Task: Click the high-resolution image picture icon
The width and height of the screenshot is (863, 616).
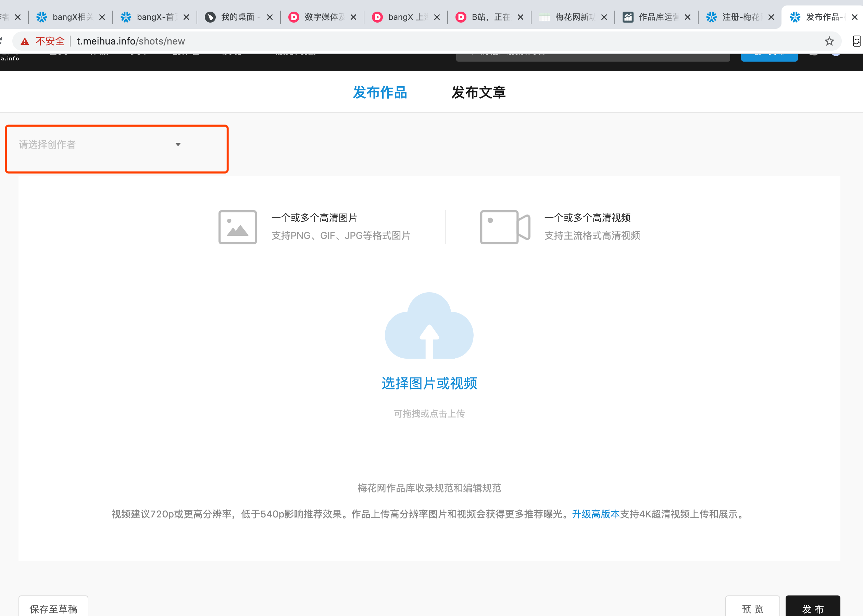Action: pyautogui.click(x=238, y=227)
